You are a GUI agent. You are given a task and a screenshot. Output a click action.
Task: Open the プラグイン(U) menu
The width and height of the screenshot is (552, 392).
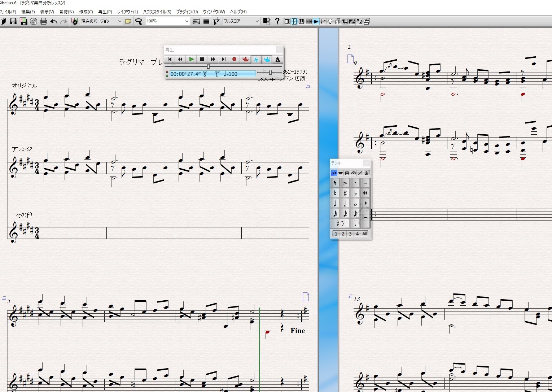[x=187, y=12]
